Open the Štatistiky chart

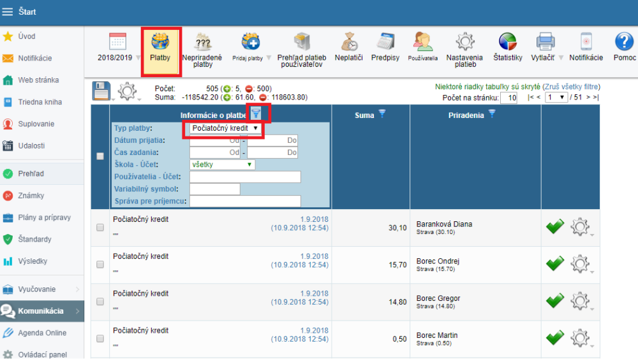click(507, 48)
